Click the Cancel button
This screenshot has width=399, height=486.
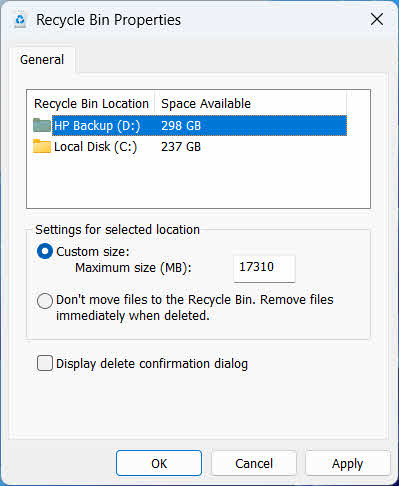coord(254,463)
